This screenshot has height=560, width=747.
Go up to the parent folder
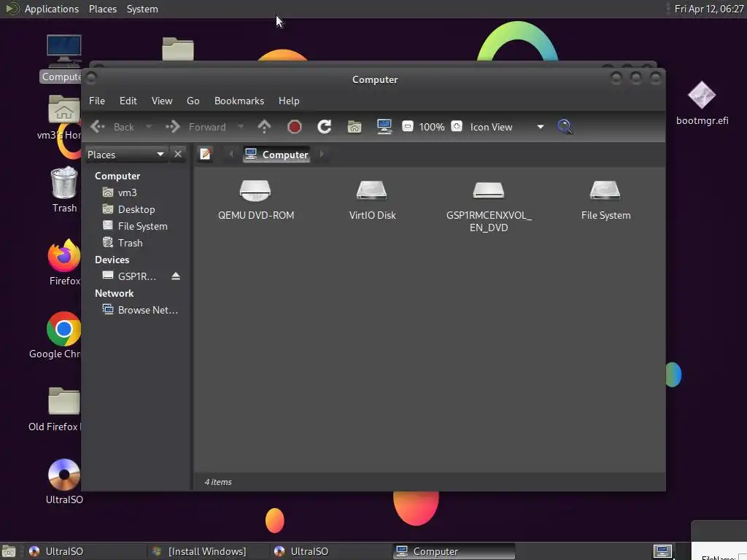264,127
